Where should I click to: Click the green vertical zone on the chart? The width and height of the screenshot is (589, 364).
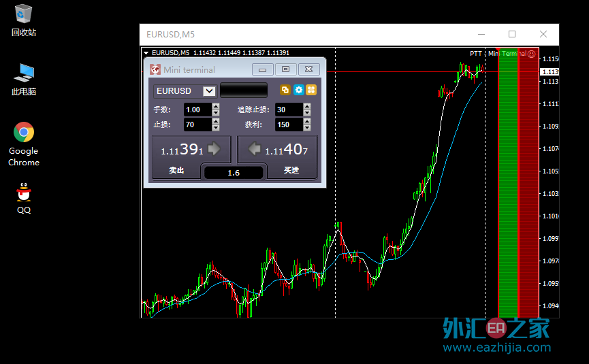508,184
